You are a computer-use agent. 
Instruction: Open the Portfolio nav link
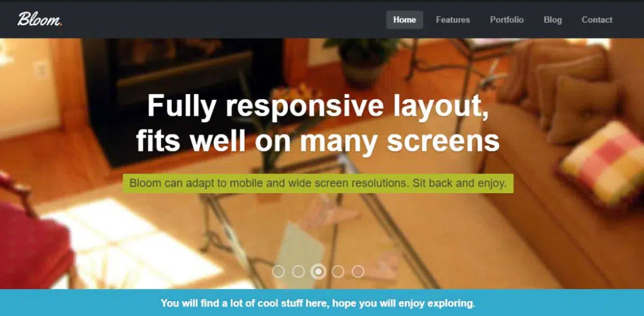tap(506, 20)
